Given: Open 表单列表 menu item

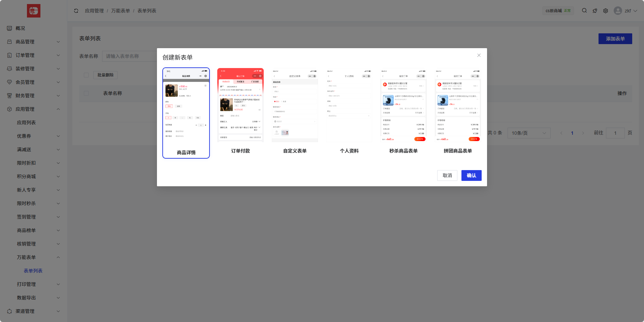Looking at the screenshot, I should click(x=33, y=271).
